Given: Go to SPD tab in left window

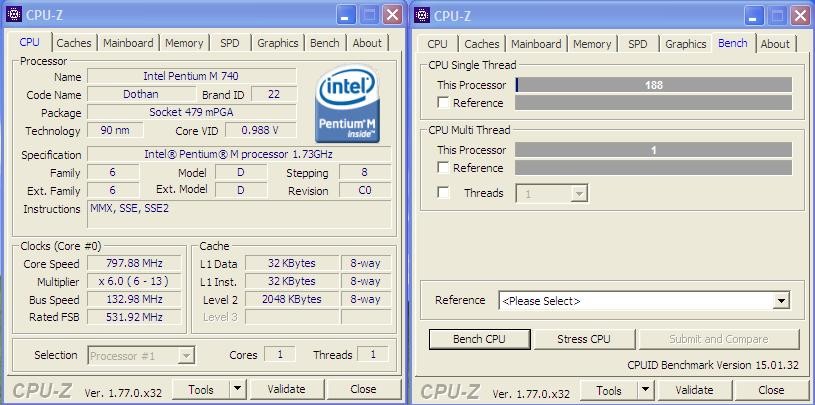Looking at the screenshot, I should [x=230, y=43].
